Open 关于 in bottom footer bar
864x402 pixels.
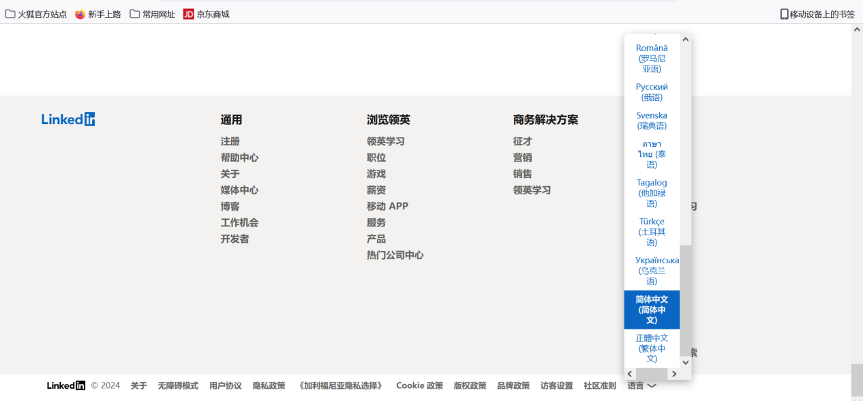point(139,385)
